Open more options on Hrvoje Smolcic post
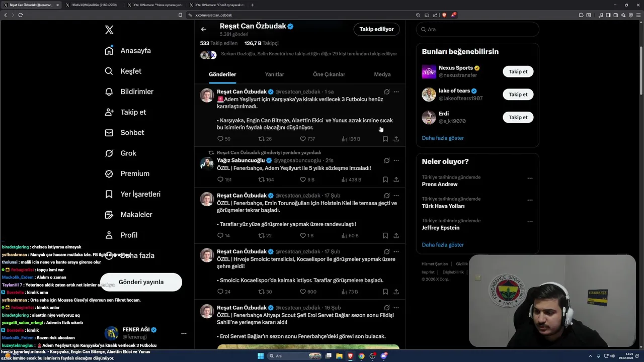 coord(396,251)
